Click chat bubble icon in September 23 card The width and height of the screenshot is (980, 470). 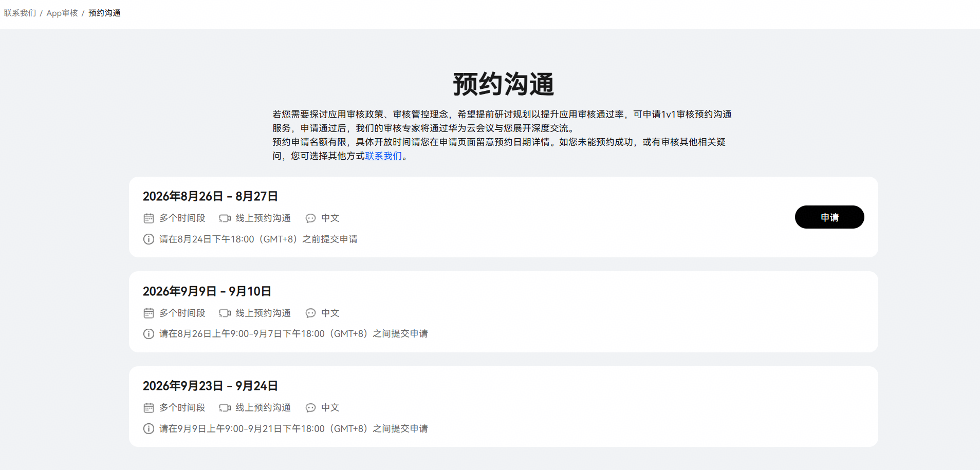(x=310, y=408)
